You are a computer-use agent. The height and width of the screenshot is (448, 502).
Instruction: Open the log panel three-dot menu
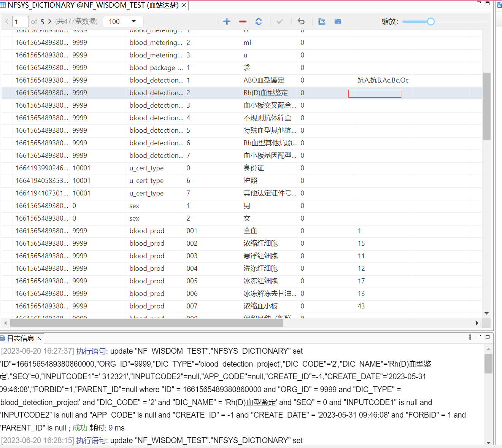pos(470,337)
